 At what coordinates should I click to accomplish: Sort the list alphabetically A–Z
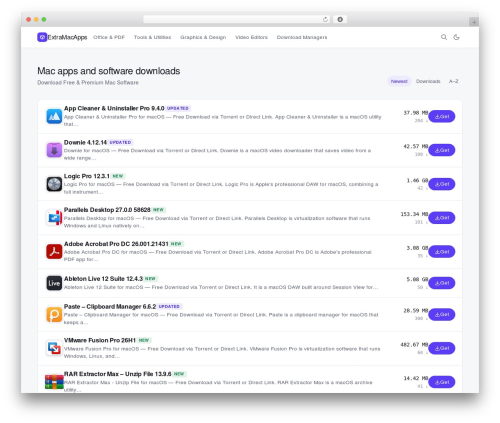(453, 81)
